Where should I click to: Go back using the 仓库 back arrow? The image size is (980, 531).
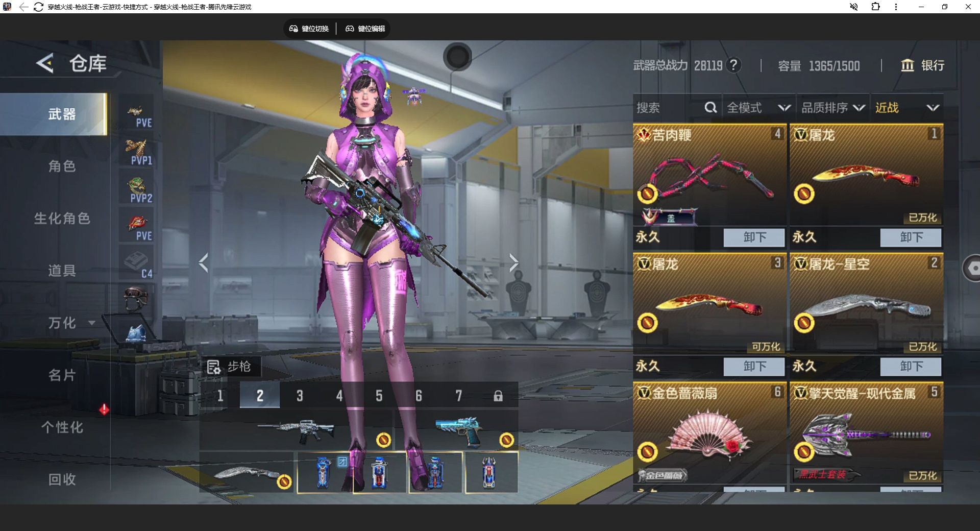[45, 63]
